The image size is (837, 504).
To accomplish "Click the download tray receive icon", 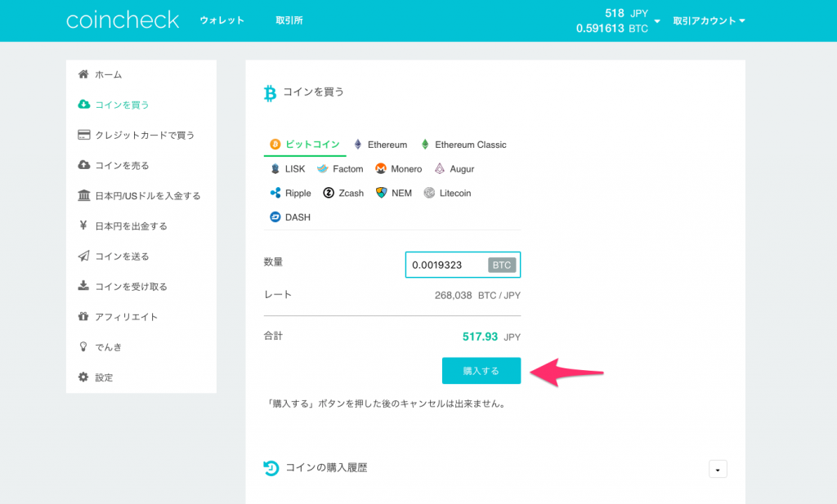I will tap(83, 286).
